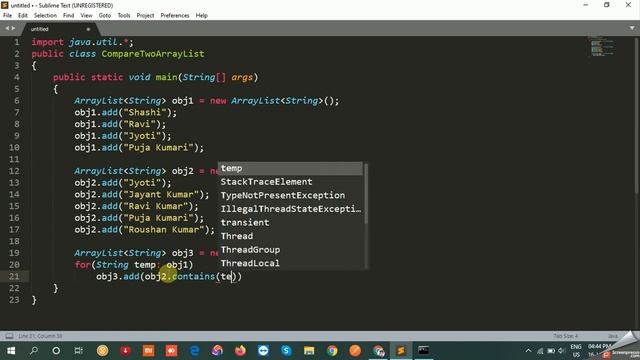Open the Project menu
The height and width of the screenshot is (360, 640).
click(145, 16)
